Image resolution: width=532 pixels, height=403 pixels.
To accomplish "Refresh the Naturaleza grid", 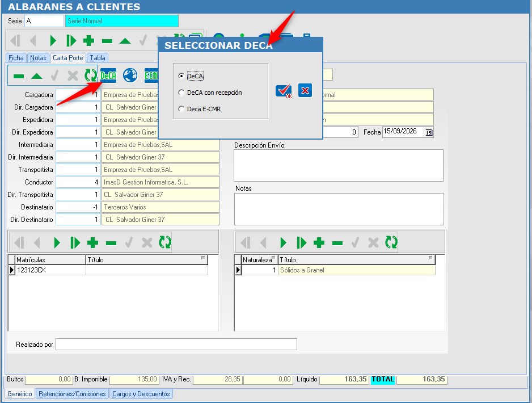I will [x=391, y=242].
